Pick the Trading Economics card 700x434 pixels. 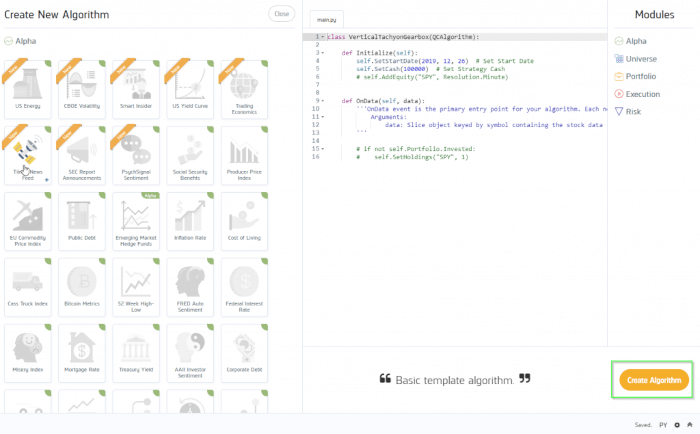click(x=244, y=89)
